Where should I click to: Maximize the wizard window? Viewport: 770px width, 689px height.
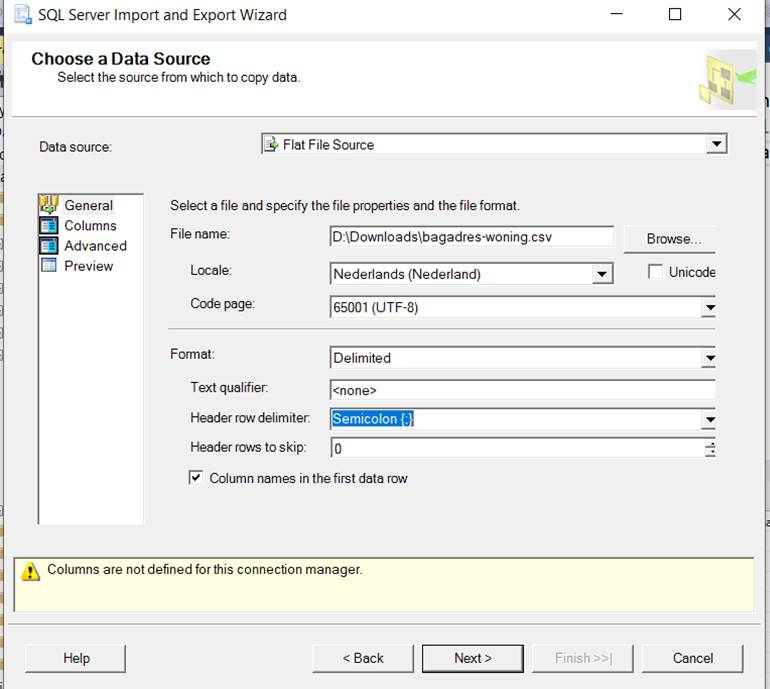(x=675, y=14)
